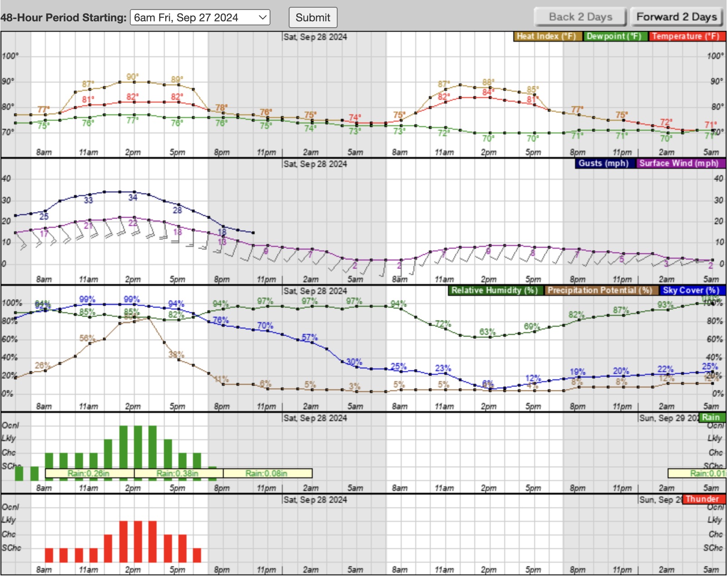Open the 48-hour period start date dropdown
This screenshot has width=728, height=579.
coord(200,18)
